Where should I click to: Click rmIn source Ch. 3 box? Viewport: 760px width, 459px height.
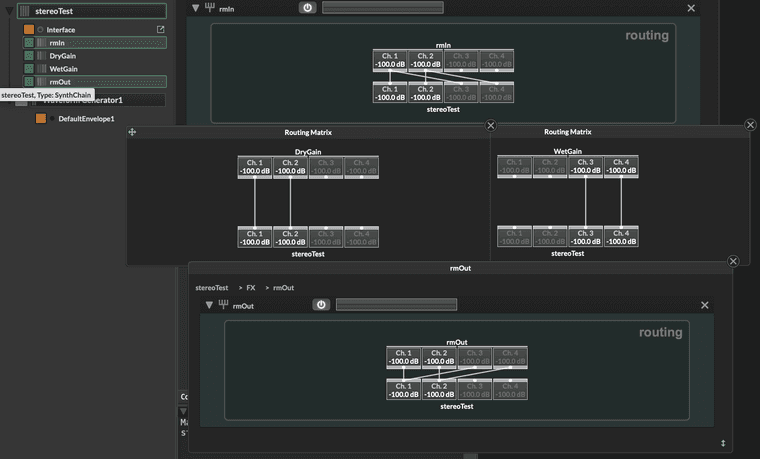461,60
